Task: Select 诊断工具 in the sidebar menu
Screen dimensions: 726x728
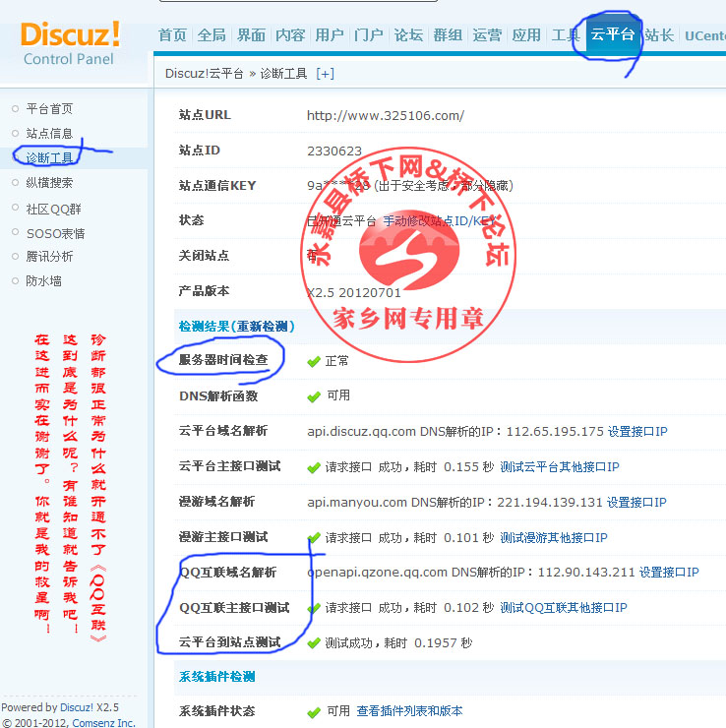Action: pos(49,158)
